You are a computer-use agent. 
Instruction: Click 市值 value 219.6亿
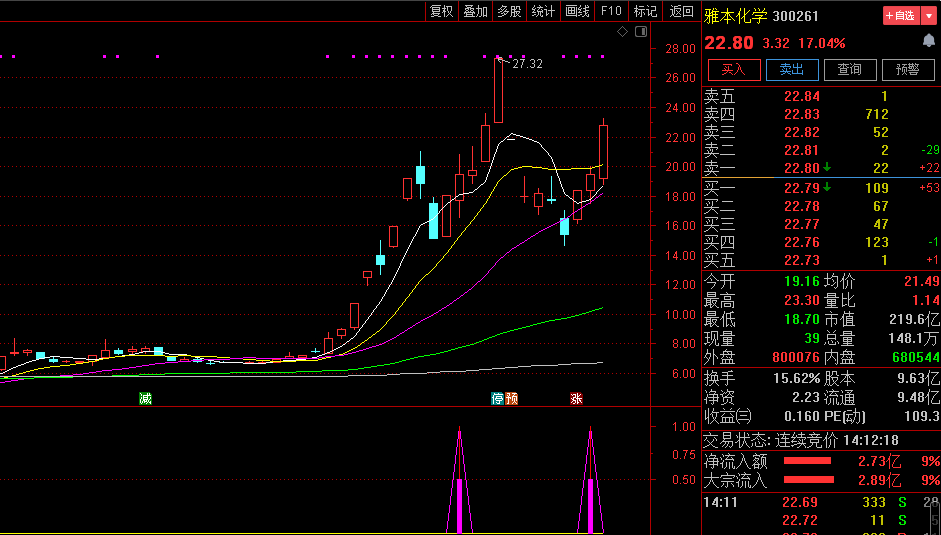coord(915,319)
